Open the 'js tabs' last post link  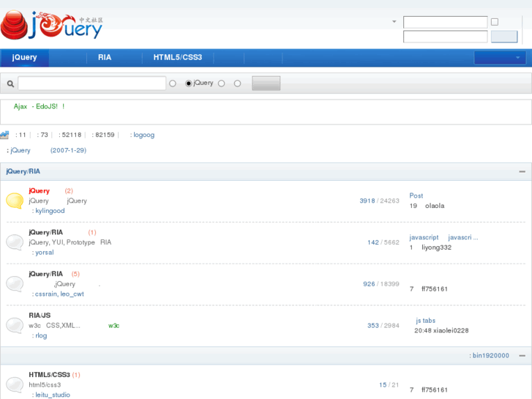[x=425, y=321]
